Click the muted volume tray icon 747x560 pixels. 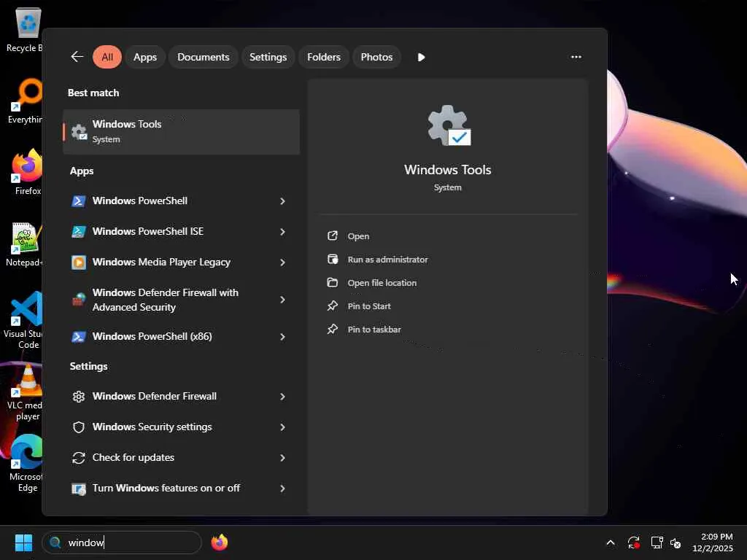point(676,542)
